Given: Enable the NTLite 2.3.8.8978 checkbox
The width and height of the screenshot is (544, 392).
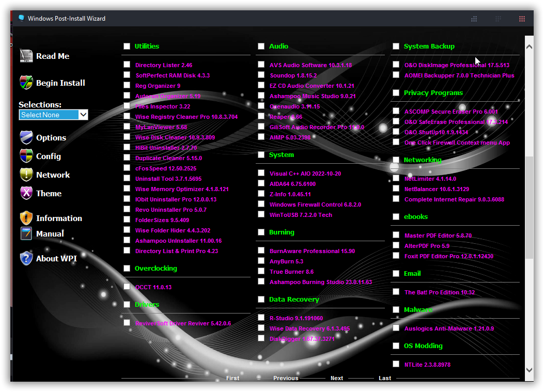Looking at the screenshot, I should pyautogui.click(x=396, y=364).
